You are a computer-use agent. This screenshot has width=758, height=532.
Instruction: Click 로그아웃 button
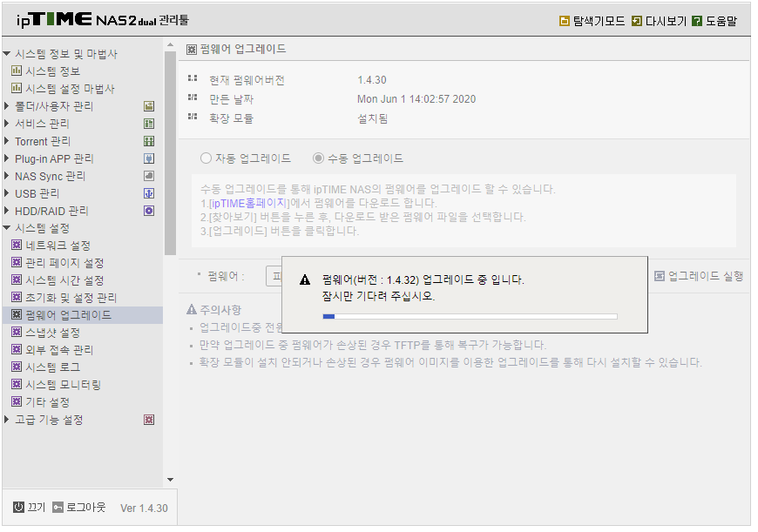(79, 508)
